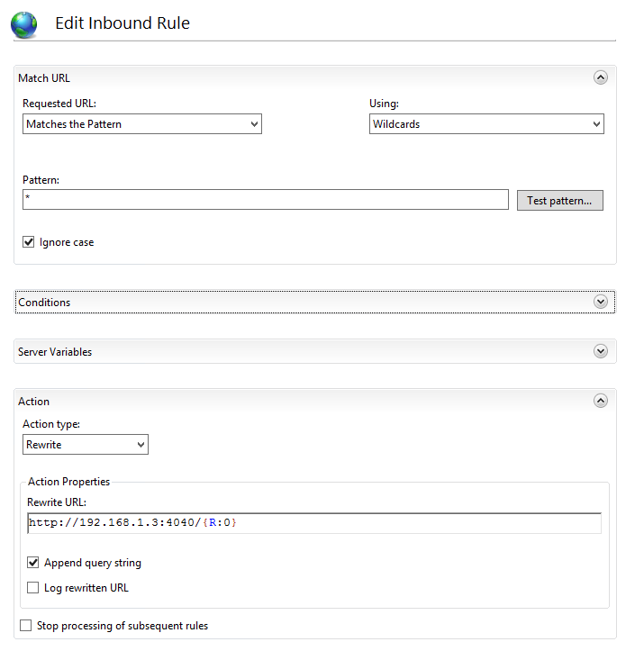Click the globe icon beside Edit Inbound Rule
Image resolution: width=644 pixels, height=651 pixels.
23,25
